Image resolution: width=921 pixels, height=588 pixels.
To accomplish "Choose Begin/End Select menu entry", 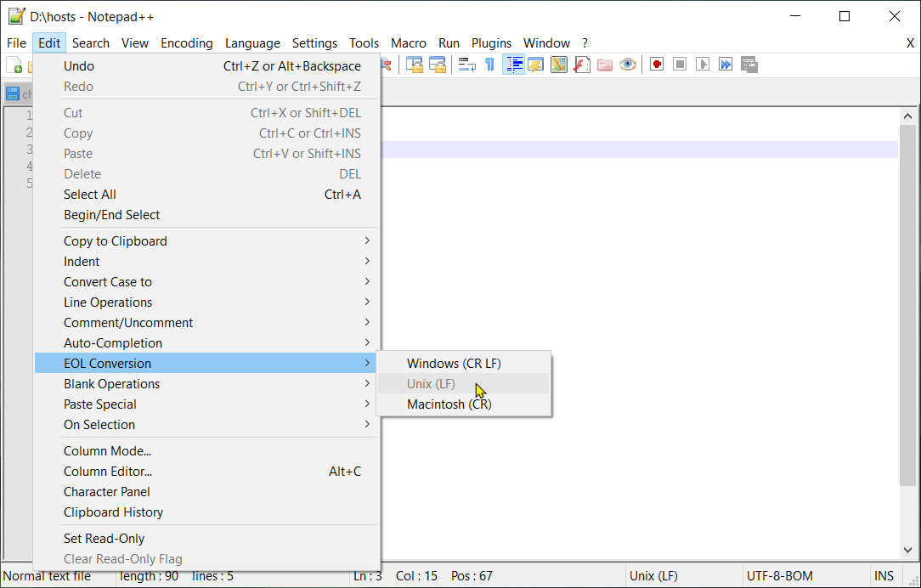I will 206,215.
